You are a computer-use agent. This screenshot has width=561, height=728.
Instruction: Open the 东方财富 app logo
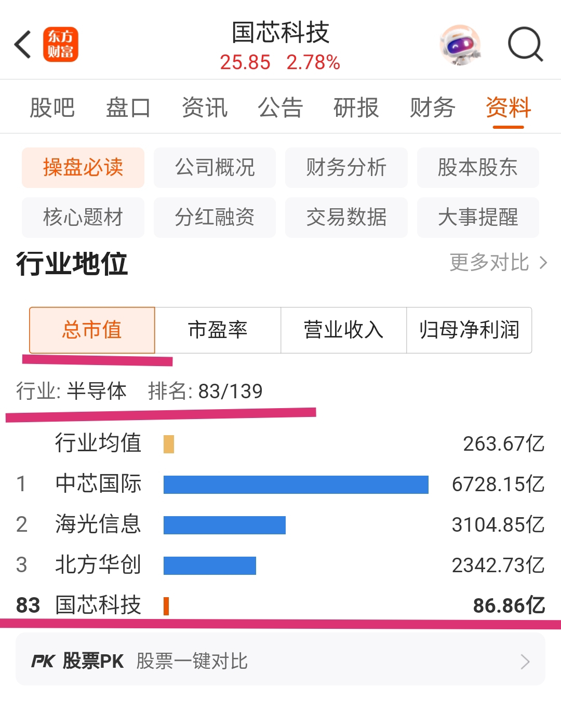[x=61, y=45]
